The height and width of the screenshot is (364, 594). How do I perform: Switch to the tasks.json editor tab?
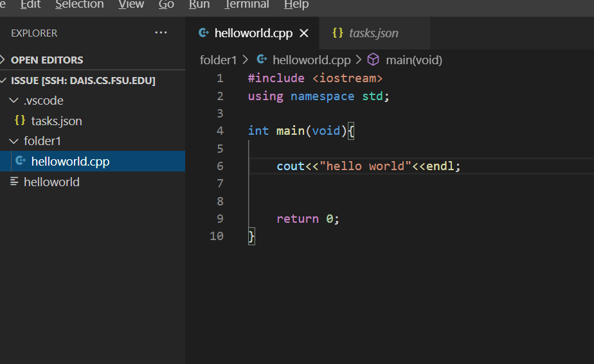[373, 33]
